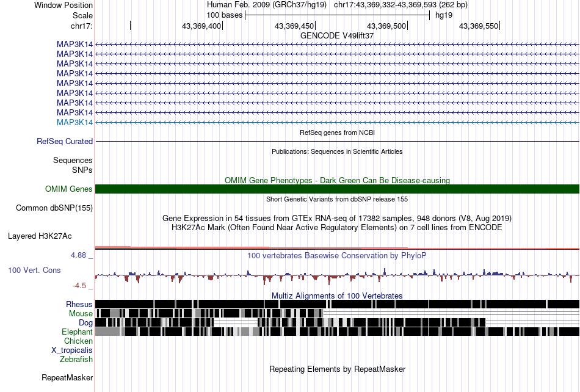Click the GTEx Gene Expression track title
The width and height of the screenshot is (580, 392).
337,218
